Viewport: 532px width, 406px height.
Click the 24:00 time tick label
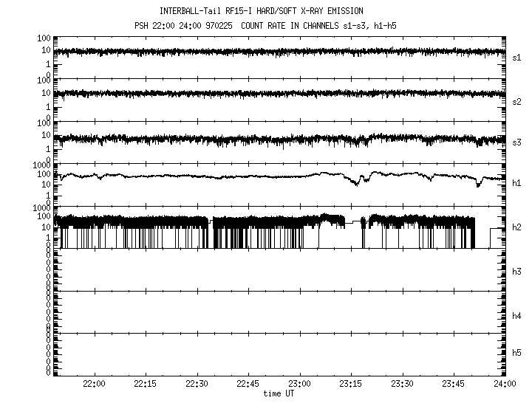click(505, 384)
